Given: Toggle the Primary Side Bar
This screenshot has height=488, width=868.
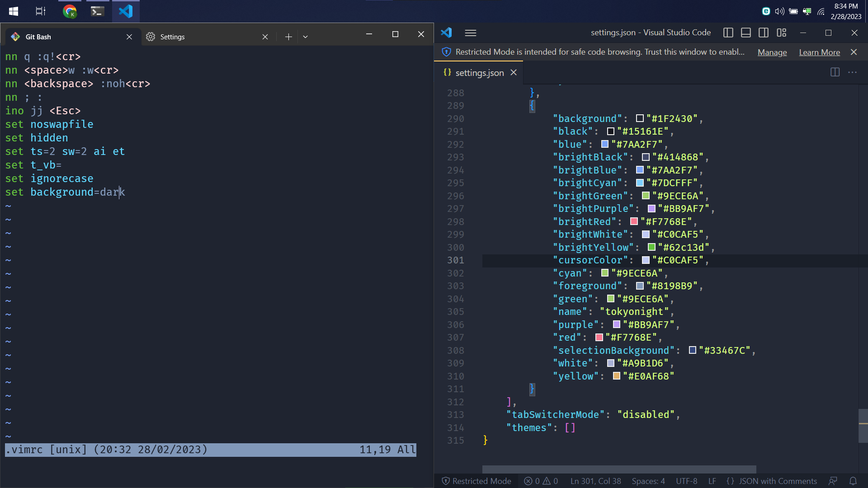Looking at the screenshot, I should [x=728, y=33].
